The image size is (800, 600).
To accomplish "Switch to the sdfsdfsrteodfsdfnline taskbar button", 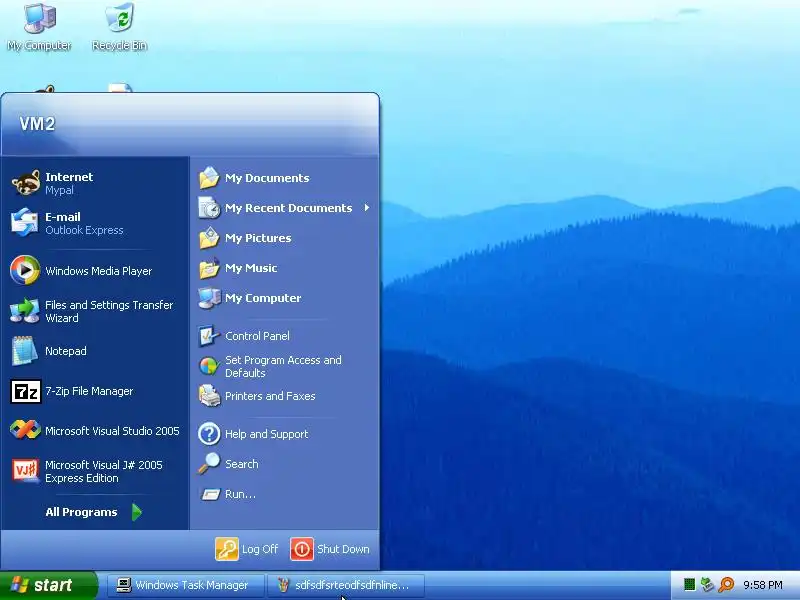I will 346,585.
